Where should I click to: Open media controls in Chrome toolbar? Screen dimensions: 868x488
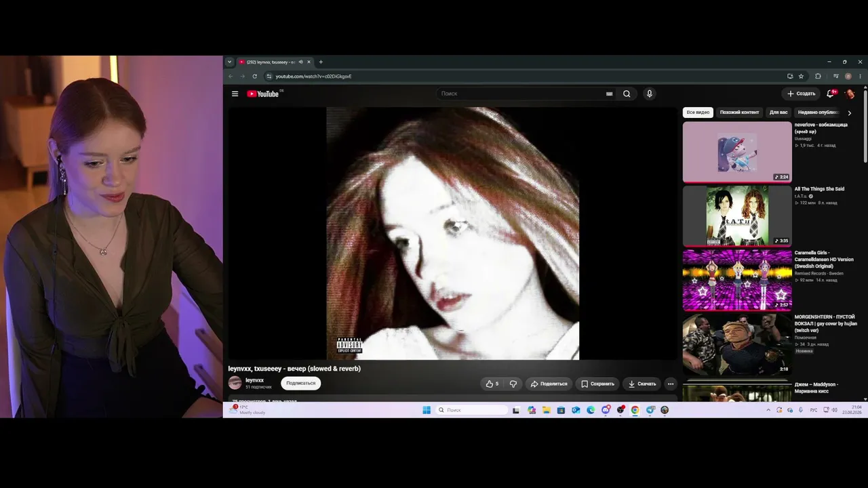(835, 76)
